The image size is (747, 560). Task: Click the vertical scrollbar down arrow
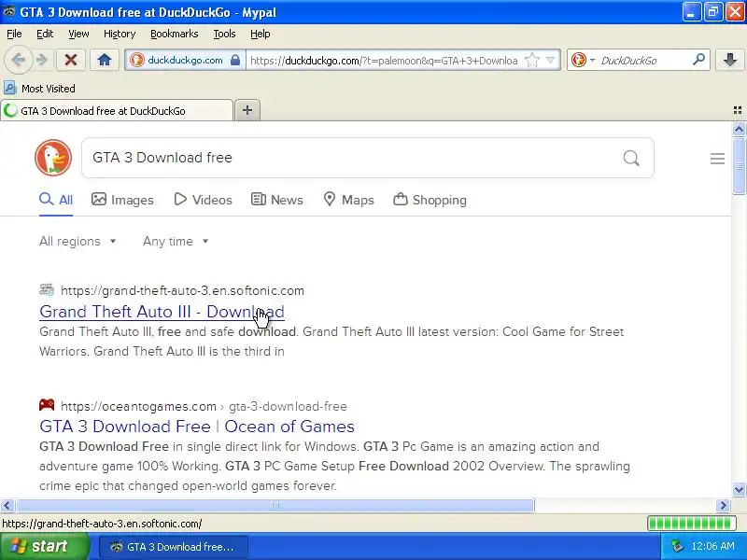tap(739, 489)
